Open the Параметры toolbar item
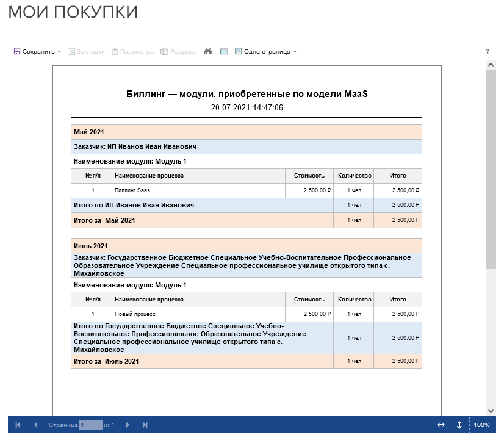The image size is (504, 435). 132,52
